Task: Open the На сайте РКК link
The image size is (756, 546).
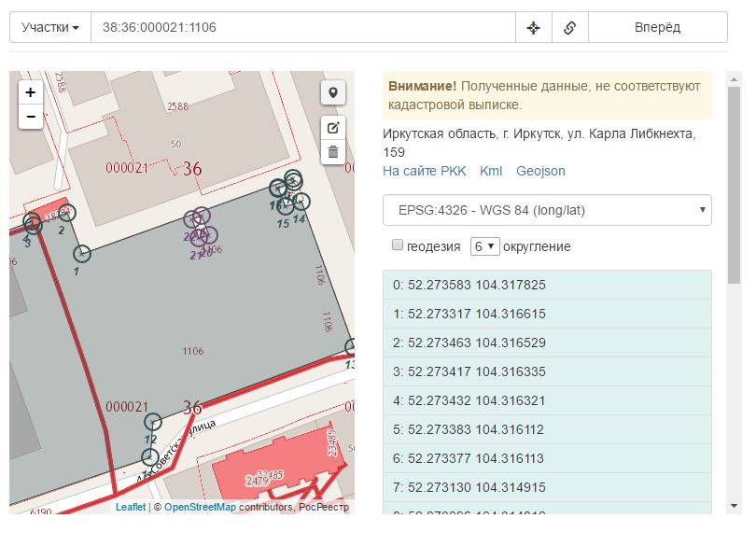Action: (x=424, y=171)
